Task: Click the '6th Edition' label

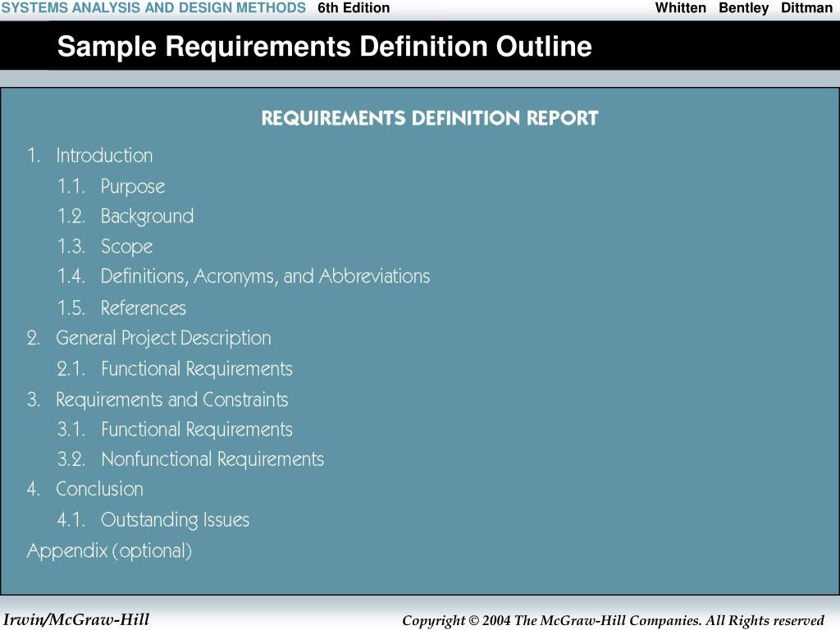Action: tap(354, 8)
